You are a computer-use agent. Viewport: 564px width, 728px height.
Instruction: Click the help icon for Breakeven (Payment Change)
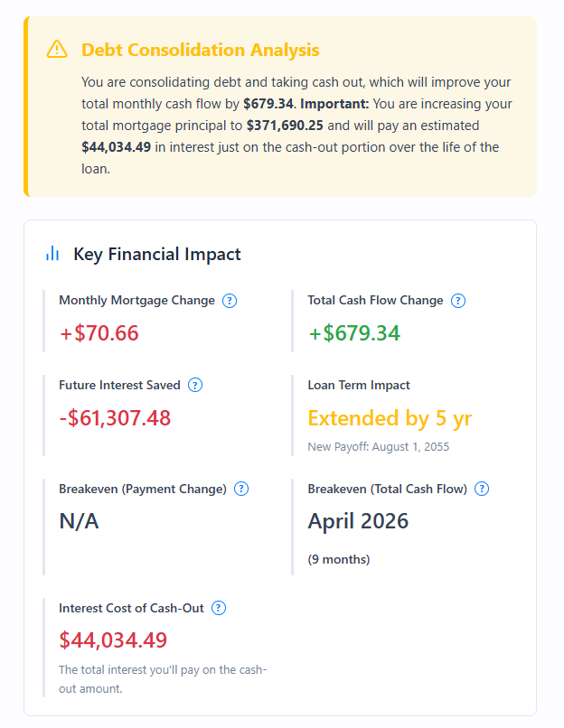(240, 489)
